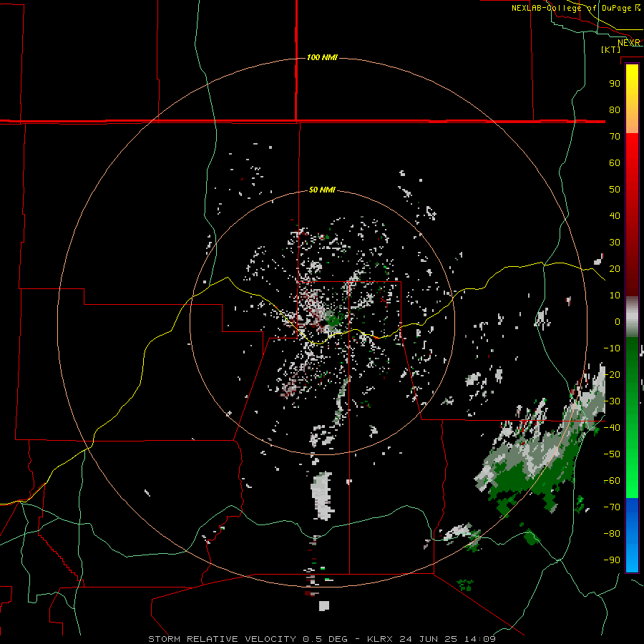Click the bright red segment of the color bar
This screenshot has height=644, width=644.
(x=632, y=150)
